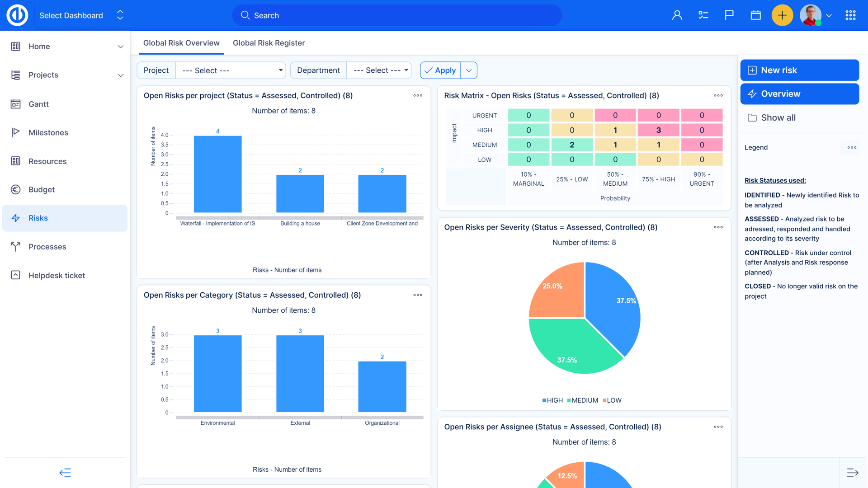Click the flag icon in the header
The width and height of the screenshot is (868, 488).
click(x=729, y=15)
